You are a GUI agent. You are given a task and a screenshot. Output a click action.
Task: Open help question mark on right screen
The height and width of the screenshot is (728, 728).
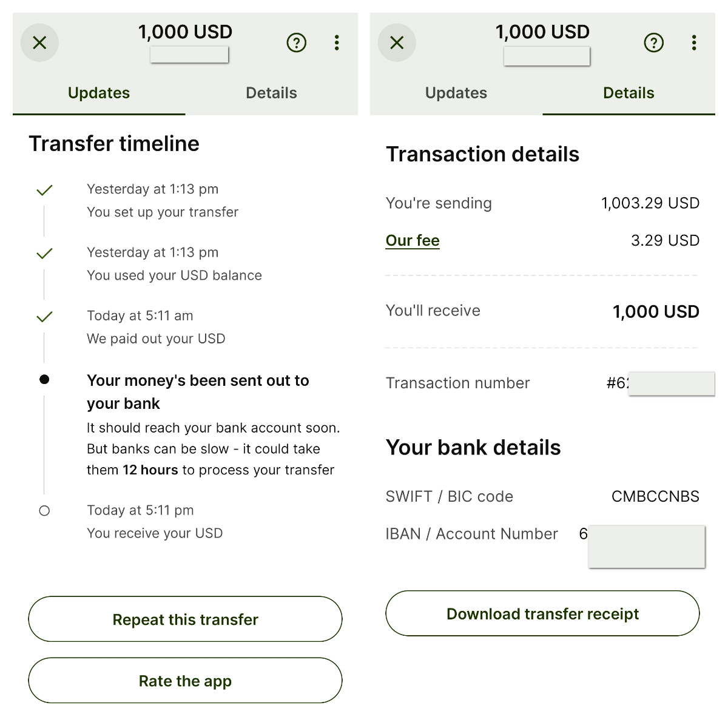[653, 42]
